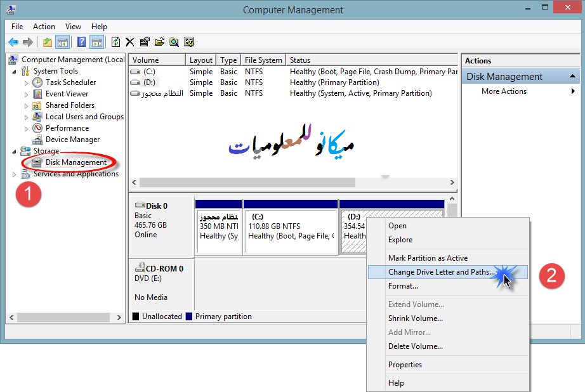Click the Properties toolbar icon

pos(145,42)
